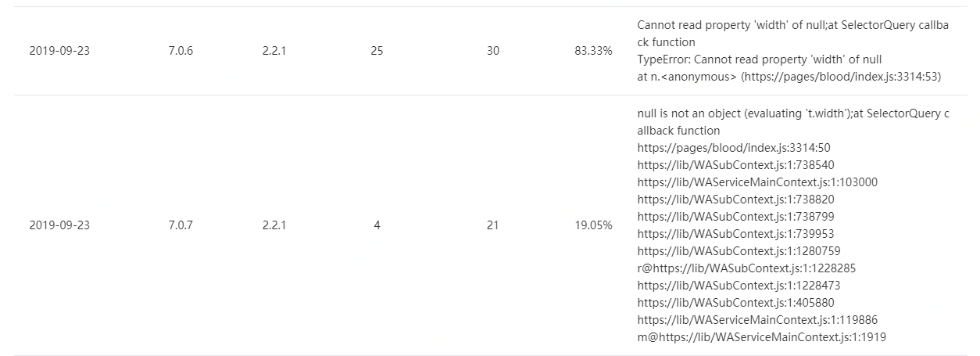This screenshot has height=356, width=980.
Task: Click the 19.05% percentage value
Action: pos(593,225)
